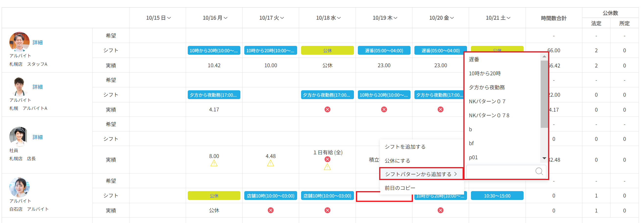
Task: Click red error icon under 10/18 for アルバイトA
Action: pyautogui.click(x=327, y=109)
